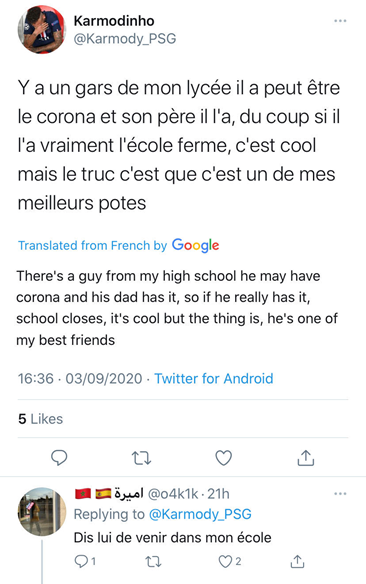Image resolution: width=366 pixels, height=584 pixels.
Task: Open the 'Twitter for Android' source link
Action: click(x=214, y=378)
